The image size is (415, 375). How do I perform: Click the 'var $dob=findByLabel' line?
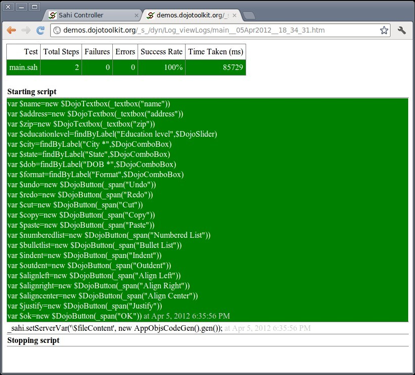click(x=92, y=164)
